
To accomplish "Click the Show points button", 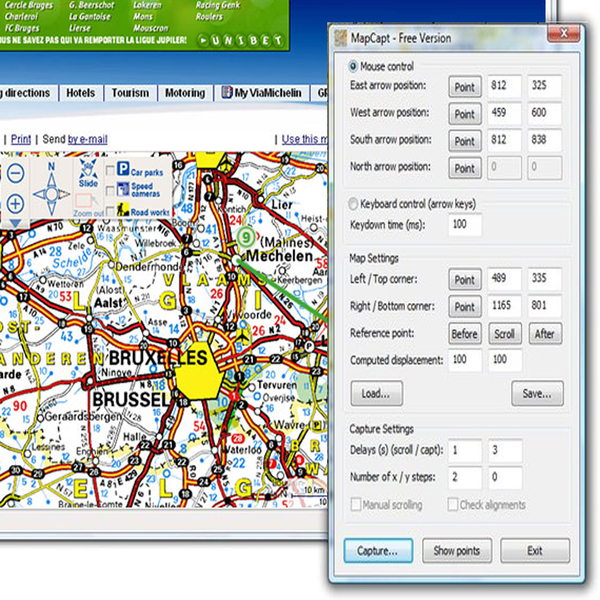I will 457,551.
